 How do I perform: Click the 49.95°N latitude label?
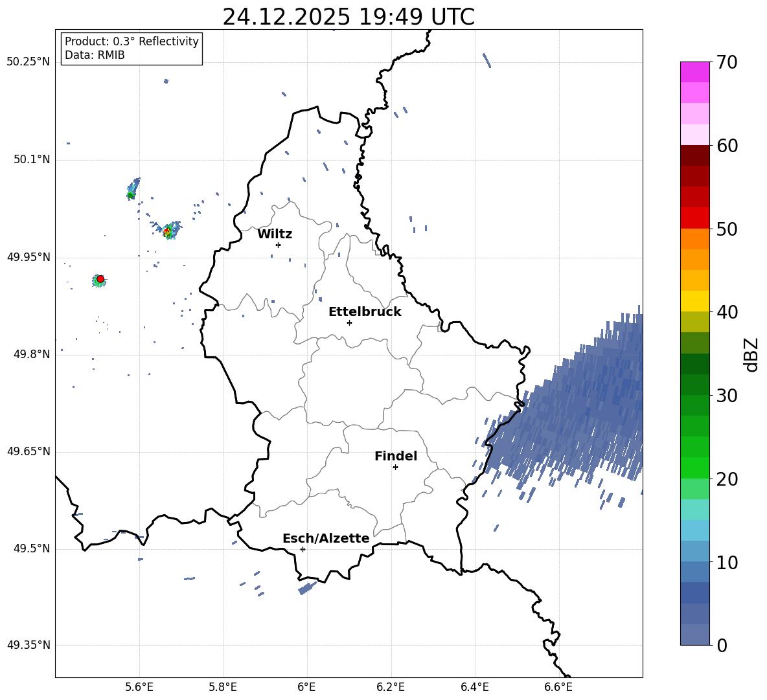coord(29,257)
